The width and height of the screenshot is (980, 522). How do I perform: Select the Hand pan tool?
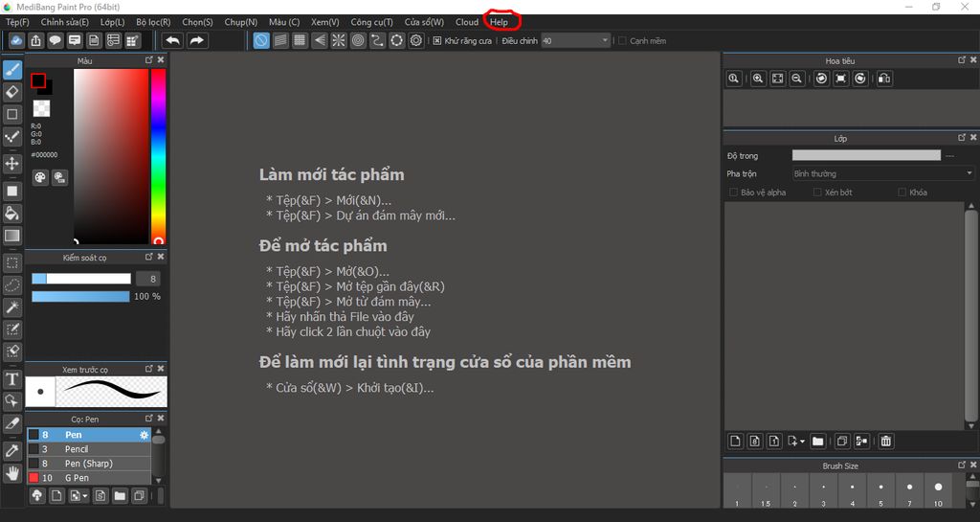pos(12,472)
